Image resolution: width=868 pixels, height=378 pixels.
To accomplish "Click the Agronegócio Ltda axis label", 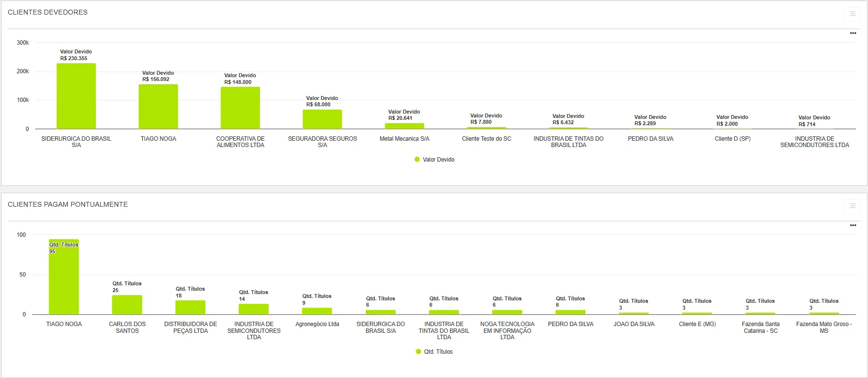I will pyautogui.click(x=317, y=324).
